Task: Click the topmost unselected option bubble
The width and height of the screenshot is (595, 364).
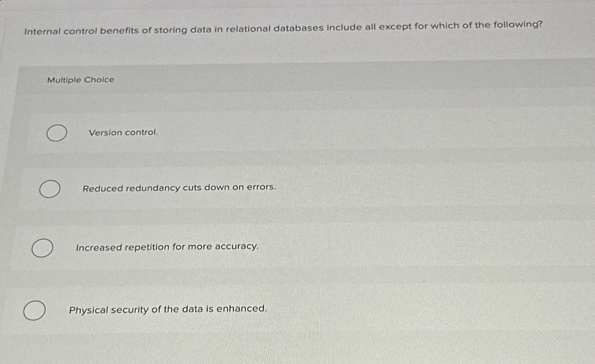Action: (57, 133)
